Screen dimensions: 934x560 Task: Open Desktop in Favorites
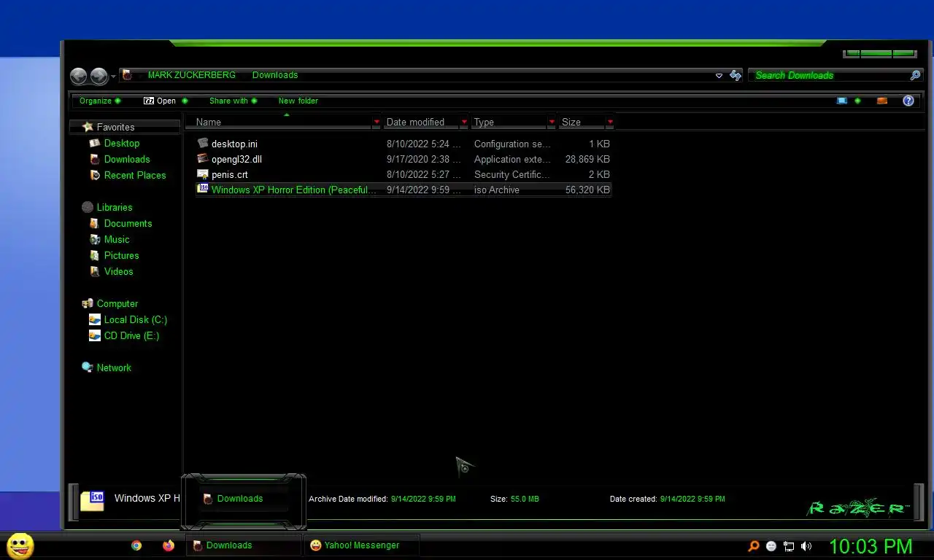coord(121,143)
